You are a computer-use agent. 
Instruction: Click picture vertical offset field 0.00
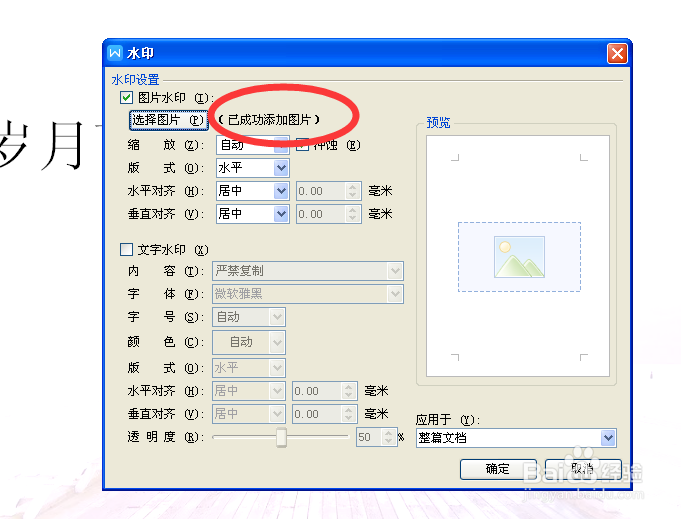tap(321, 214)
